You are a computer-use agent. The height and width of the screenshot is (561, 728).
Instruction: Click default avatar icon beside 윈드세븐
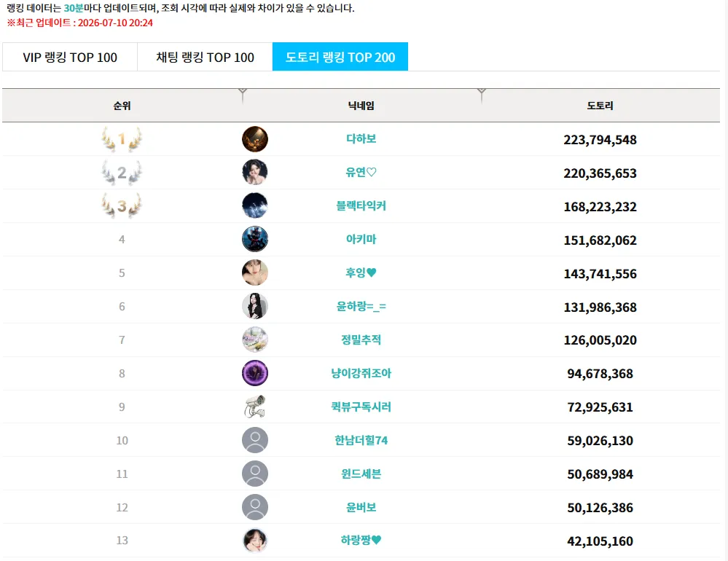point(255,474)
